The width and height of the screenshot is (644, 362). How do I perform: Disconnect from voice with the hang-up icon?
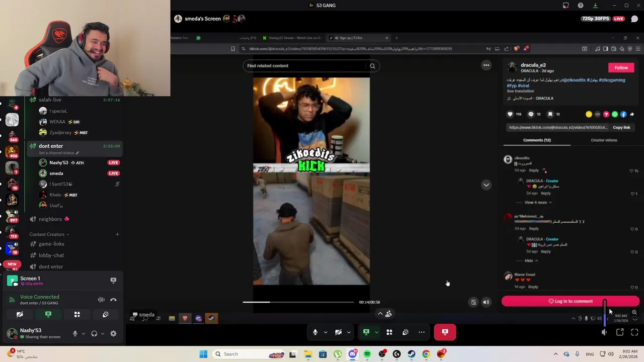pos(113,300)
